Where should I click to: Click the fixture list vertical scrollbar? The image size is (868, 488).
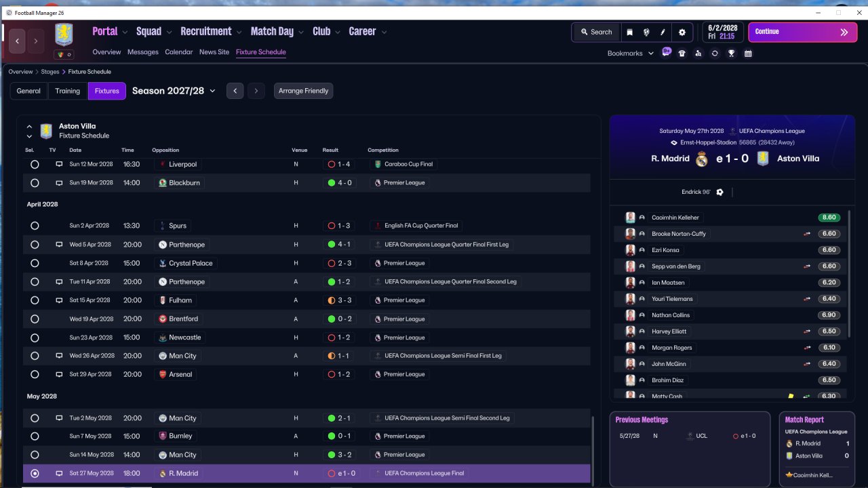coord(593,450)
